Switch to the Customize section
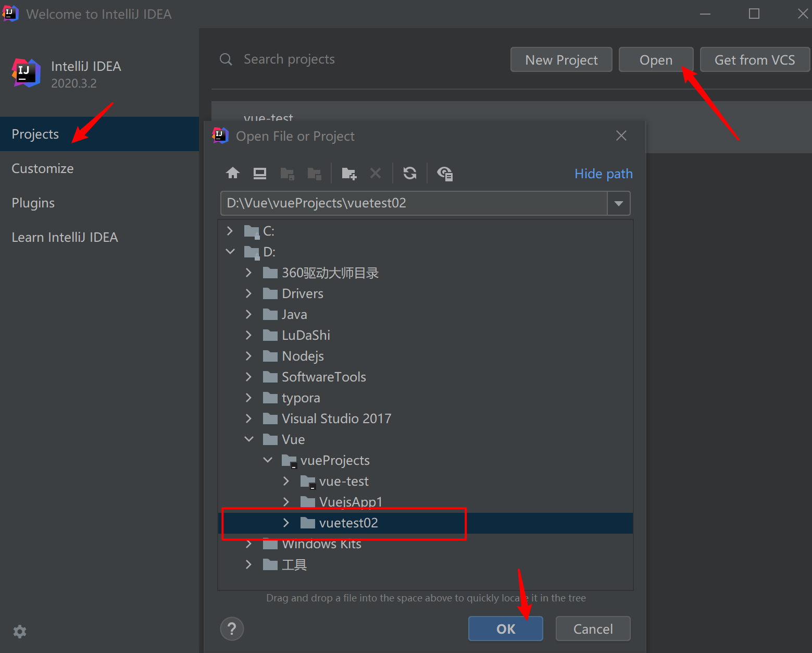 tap(99, 168)
